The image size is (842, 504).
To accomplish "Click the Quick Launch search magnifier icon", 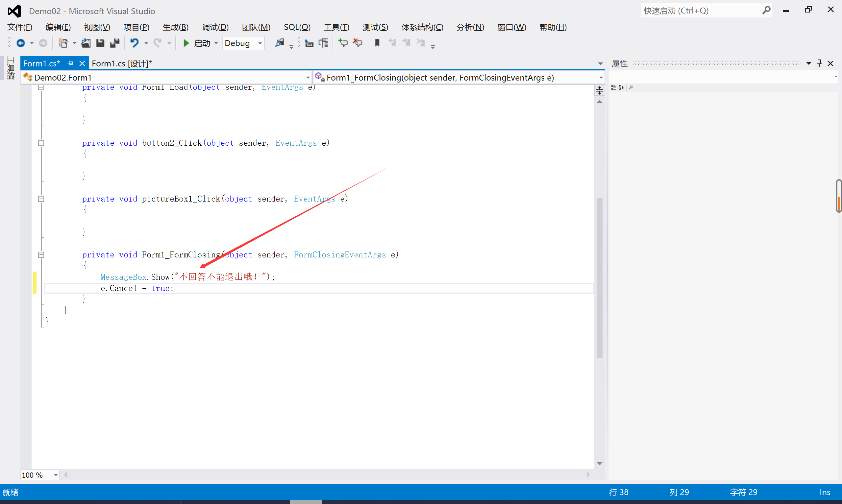I will point(766,11).
